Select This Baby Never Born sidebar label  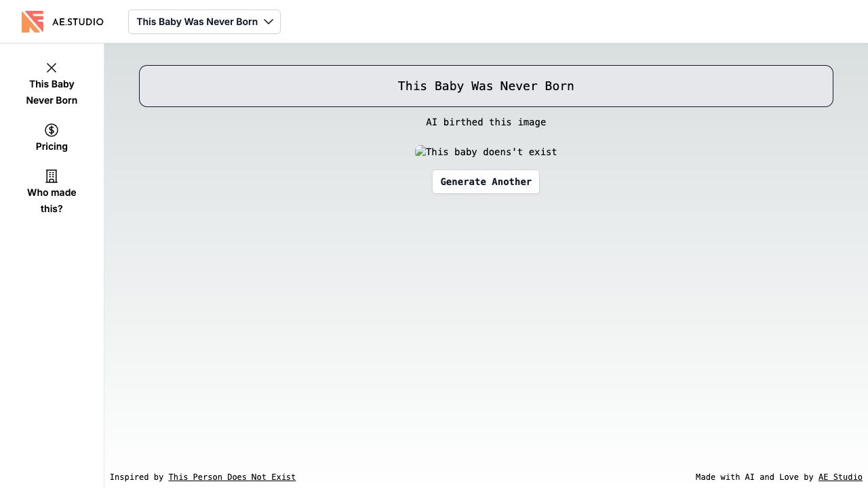(52, 92)
